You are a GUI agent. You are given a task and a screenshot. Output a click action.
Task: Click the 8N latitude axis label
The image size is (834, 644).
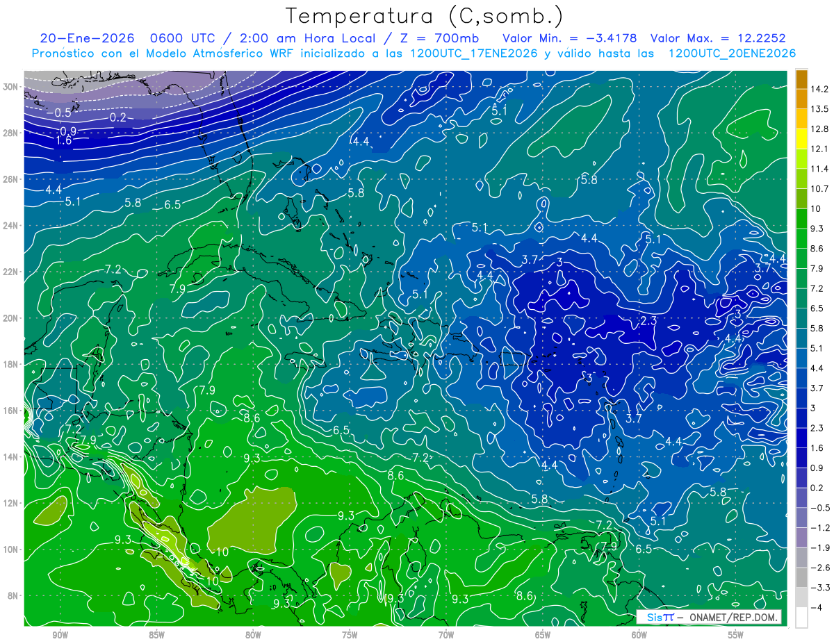point(14,595)
